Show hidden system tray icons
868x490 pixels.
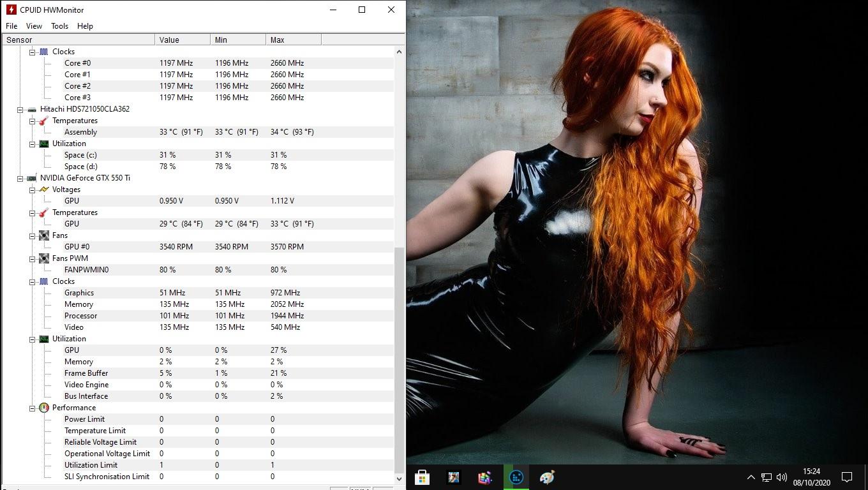751,477
